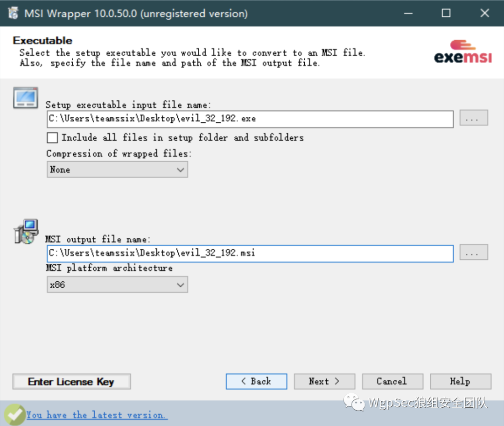
Task: Open the Compression of wrapped files dropdown
Action: 117,170
